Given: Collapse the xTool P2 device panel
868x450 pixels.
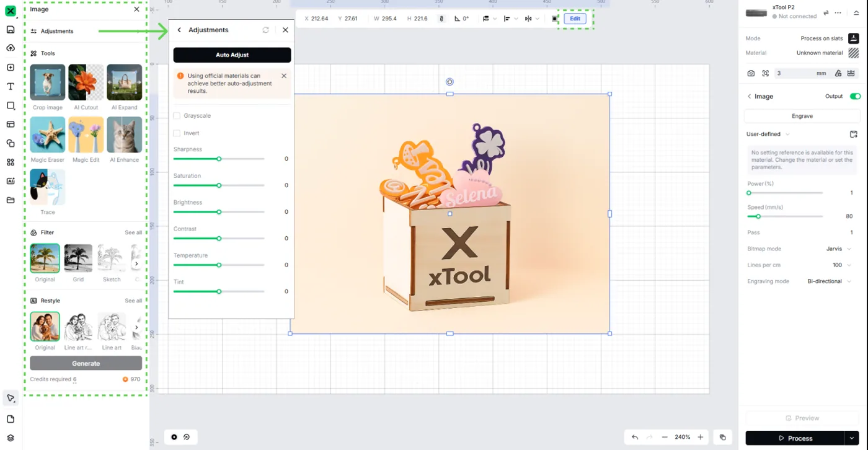Looking at the screenshot, I should (856, 12).
